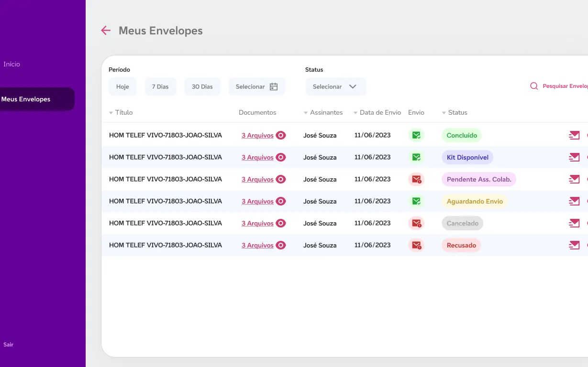Click José Souza in the Concluído row
The width and height of the screenshot is (588, 367).
(320, 135)
